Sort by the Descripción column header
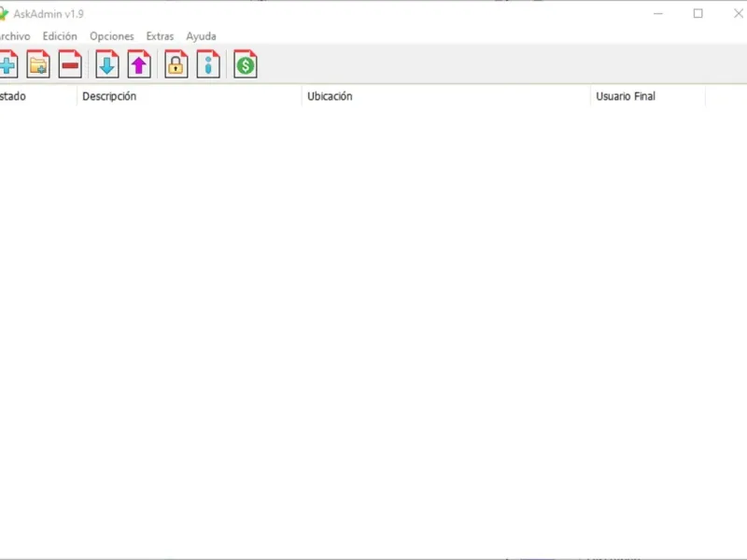 coord(189,96)
